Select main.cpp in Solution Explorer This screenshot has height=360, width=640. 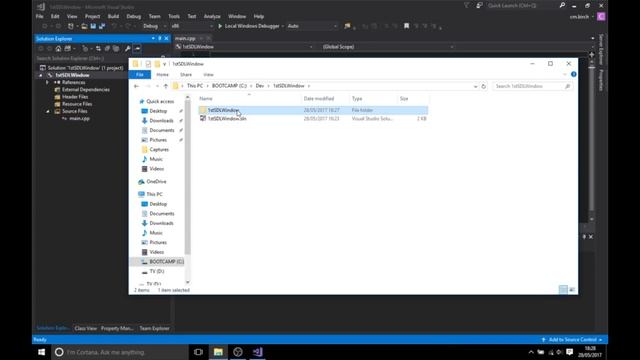click(79, 119)
